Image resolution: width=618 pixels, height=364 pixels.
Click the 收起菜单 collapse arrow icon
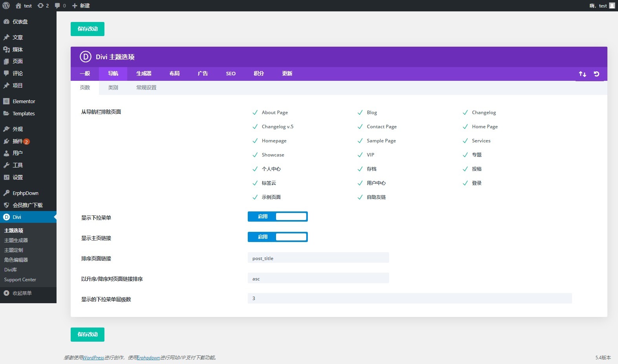click(6, 293)
